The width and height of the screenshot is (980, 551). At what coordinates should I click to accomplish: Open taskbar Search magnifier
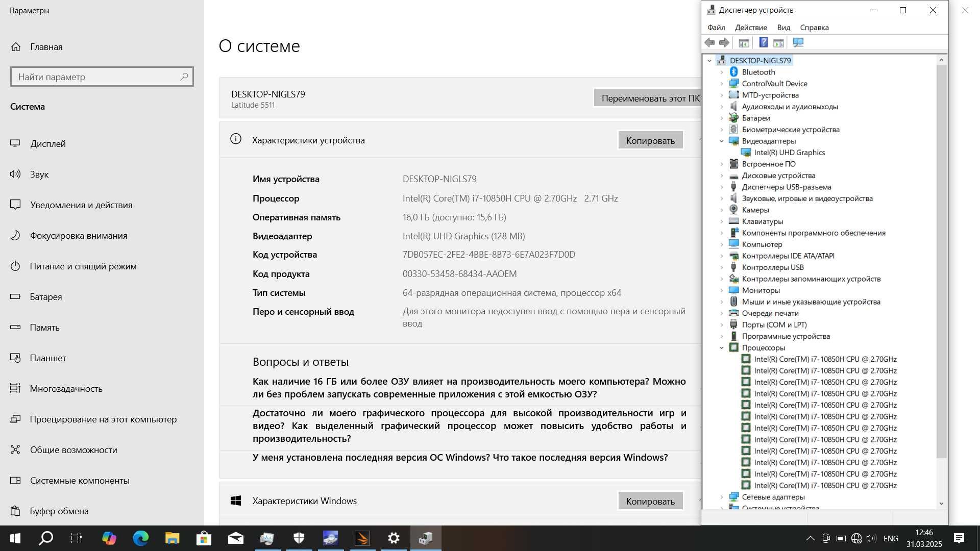click(x=46, y=538)
